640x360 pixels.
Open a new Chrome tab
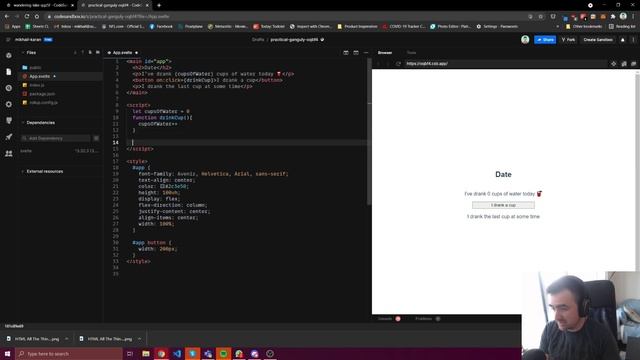(159, 5)
